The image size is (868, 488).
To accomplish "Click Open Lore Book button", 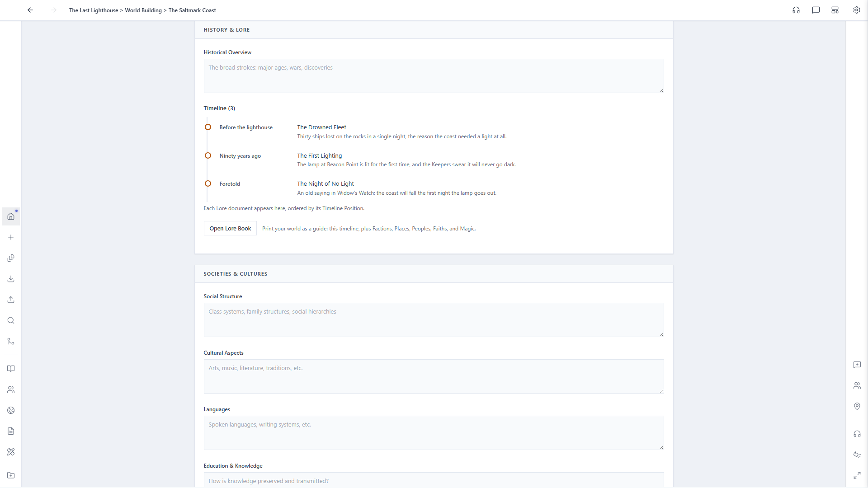I will (x=230, y=228).
